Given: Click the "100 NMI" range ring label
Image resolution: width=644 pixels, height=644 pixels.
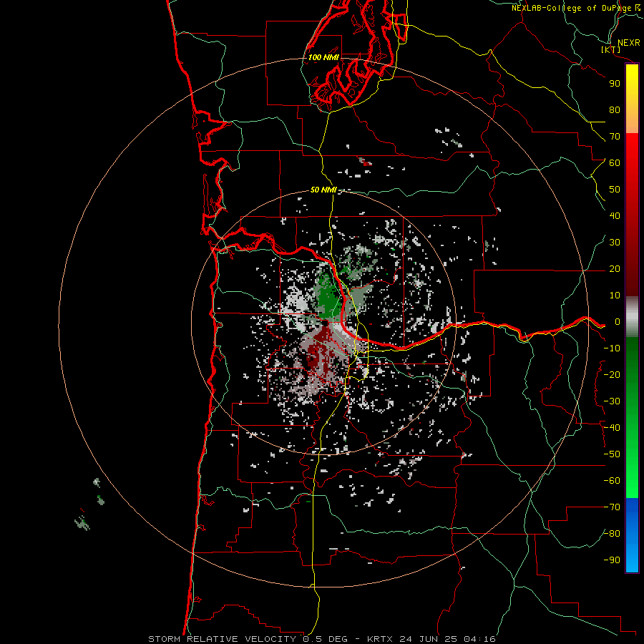Looking at the screenshot, I should click(323, 57).
